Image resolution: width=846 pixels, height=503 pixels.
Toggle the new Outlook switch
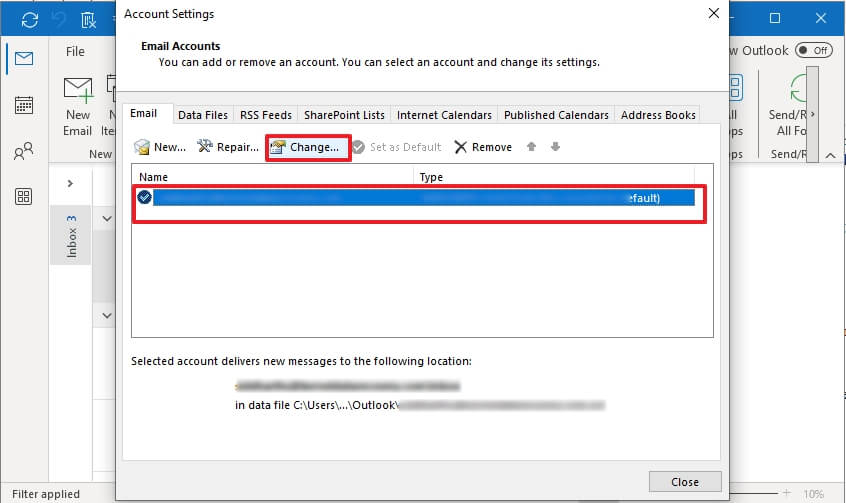click(814, 51)
